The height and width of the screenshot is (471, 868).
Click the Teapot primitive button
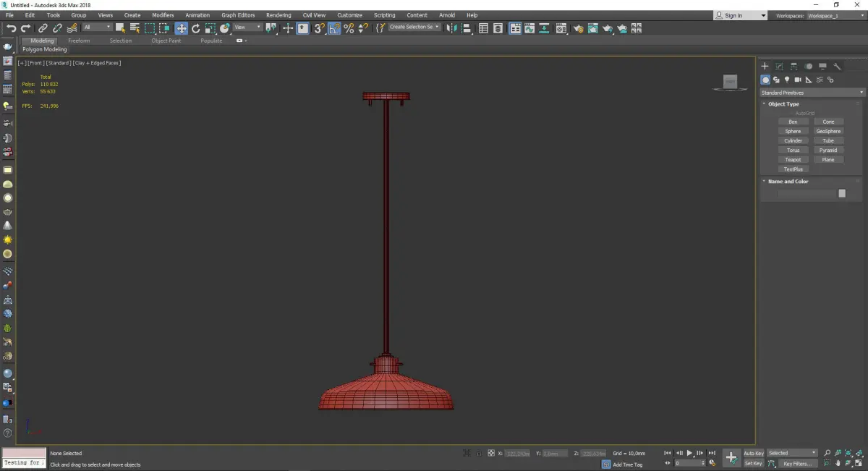tap(793, 159)
